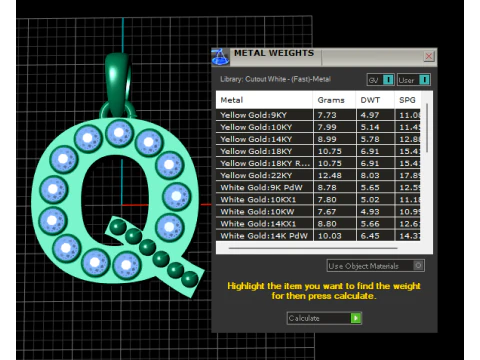Select the White Gold:14KX1 row
The image size is (480, 360).
318,223
